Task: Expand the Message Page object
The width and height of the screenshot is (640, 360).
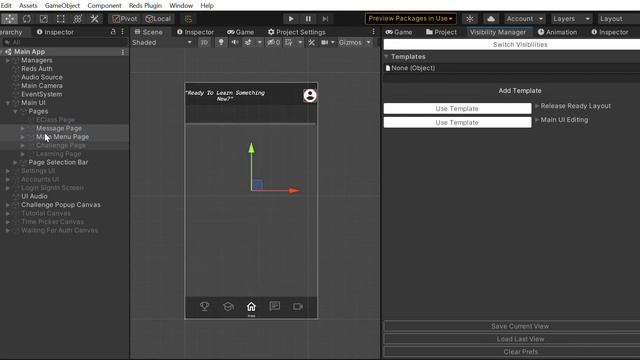Action: [22, 128]
